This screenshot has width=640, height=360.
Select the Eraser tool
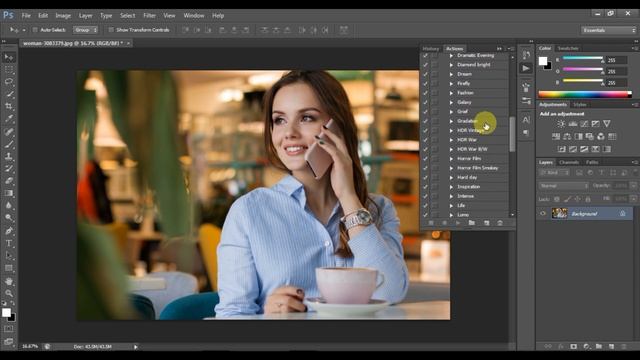(9, 181)
